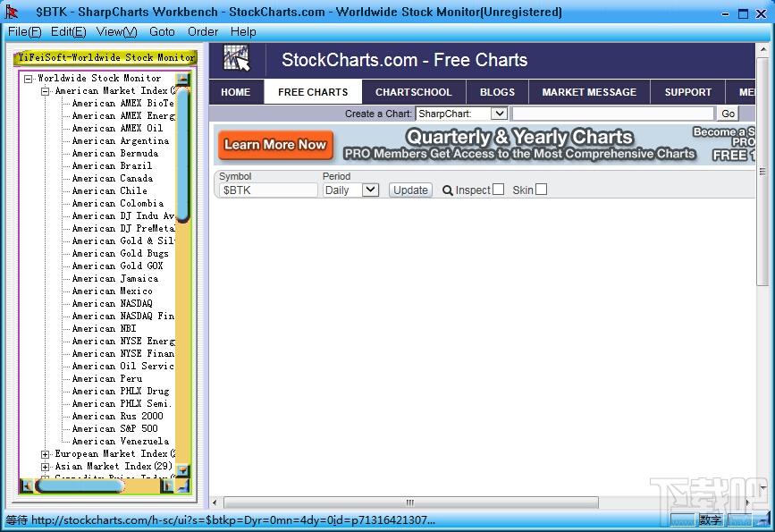This screenshot has width=775, height=532.
Task: Open the CHARTSCHOOL tab
Action: 414,92
